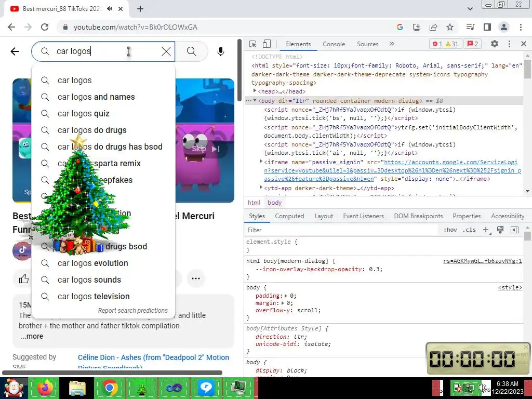Viewport: 532px width, 399px height.
Task: Click the issues counter badge
Action: (473, 44)
